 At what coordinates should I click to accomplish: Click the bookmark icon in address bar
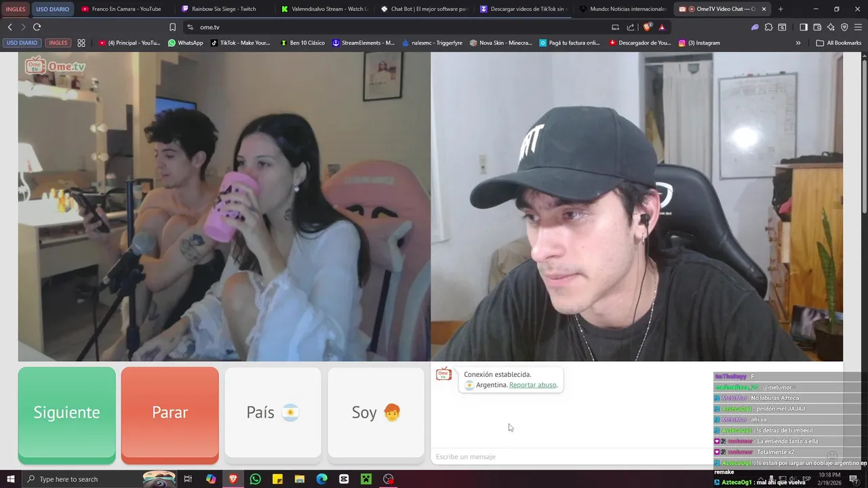[x=172, y=27]
